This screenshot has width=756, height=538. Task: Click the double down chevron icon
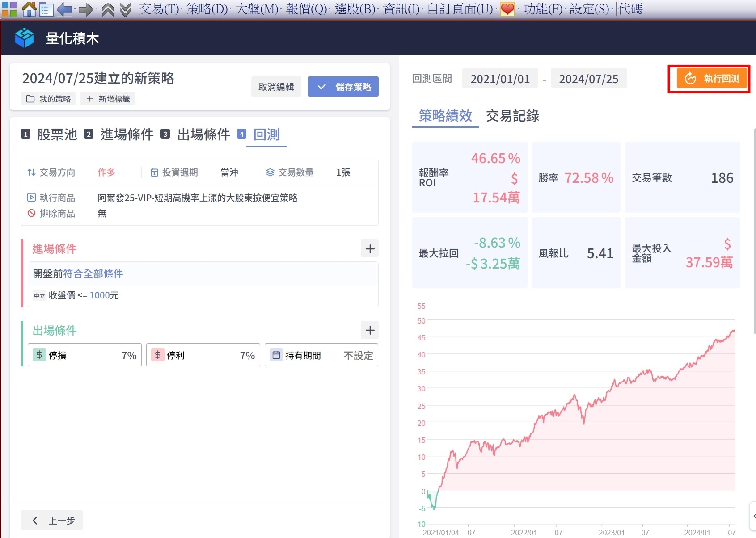(x=126, y=9)
